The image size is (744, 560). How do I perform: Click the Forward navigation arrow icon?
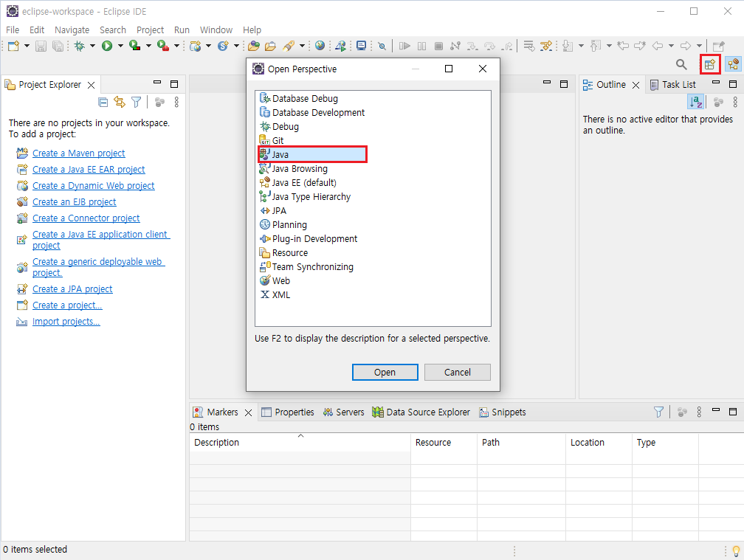[x=686, y=46]
